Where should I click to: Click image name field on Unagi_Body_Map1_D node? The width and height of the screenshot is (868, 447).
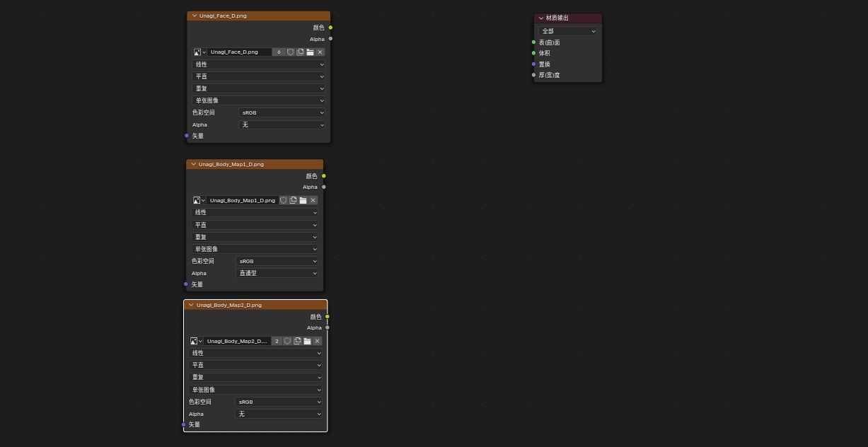[242, 200]
